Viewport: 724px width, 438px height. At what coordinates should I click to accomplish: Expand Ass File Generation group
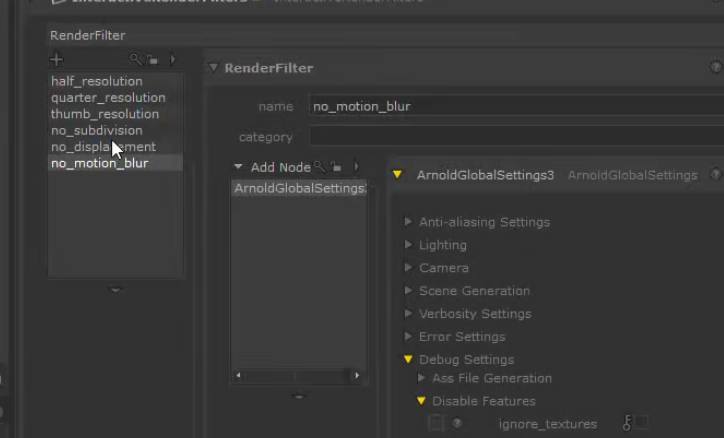point(421,378)
